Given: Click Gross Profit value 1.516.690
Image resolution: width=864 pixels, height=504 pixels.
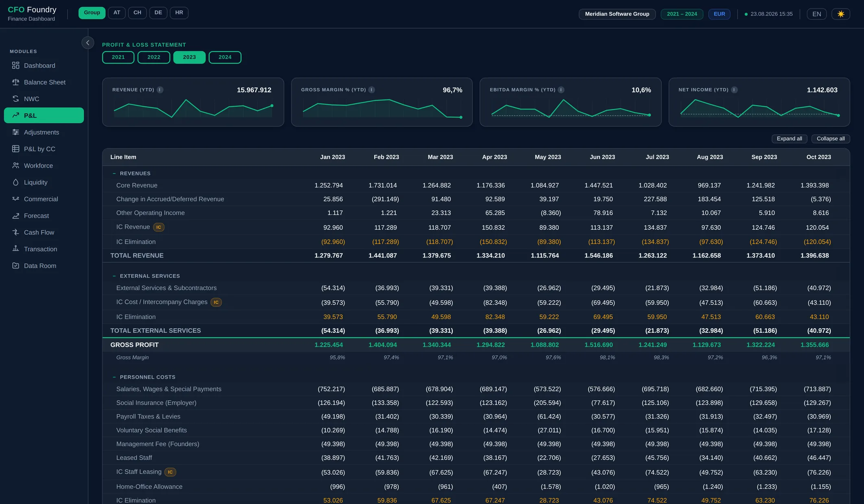Looking at the screenshot, I should pyautogui.click(x=598, y=345).
